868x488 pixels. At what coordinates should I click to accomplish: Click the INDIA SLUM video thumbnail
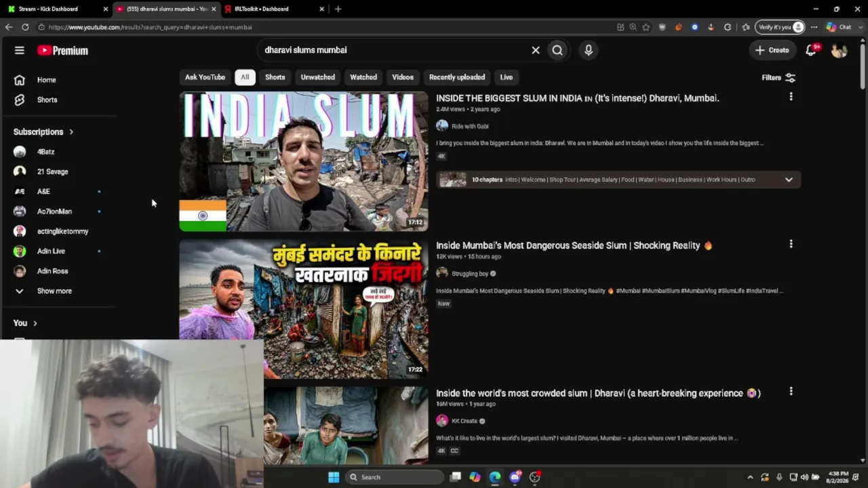pos(304,161)
